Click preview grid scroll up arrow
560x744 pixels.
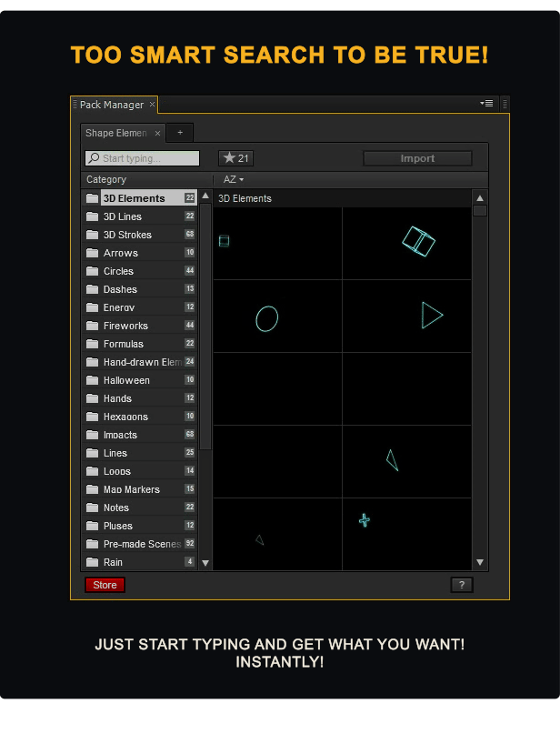pos(480,198)
